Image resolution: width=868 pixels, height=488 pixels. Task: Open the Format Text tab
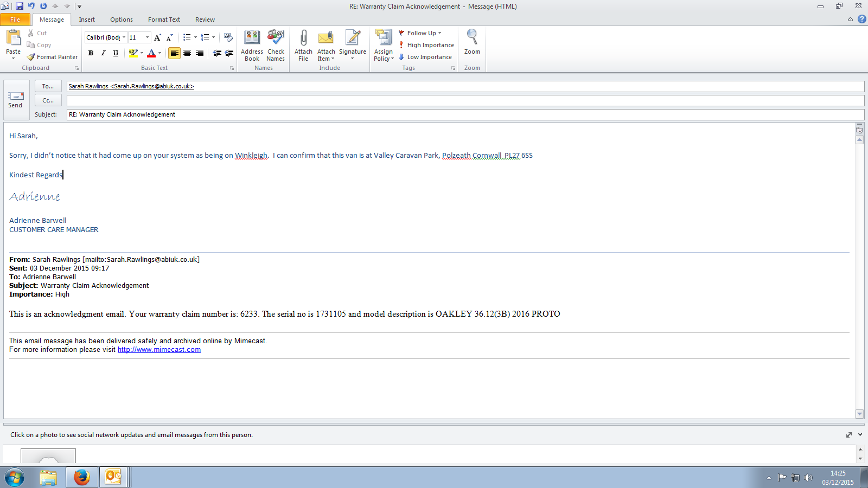pyautogui.click(x=164, y=20)
